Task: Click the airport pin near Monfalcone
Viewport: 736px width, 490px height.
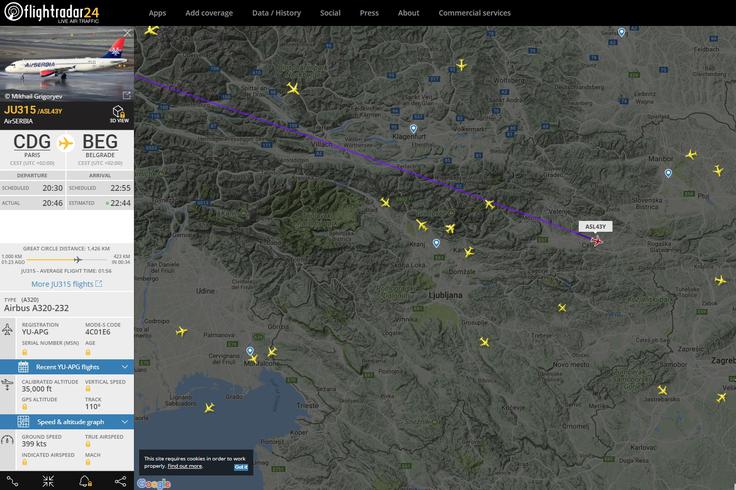Action: tap(250, 351)
